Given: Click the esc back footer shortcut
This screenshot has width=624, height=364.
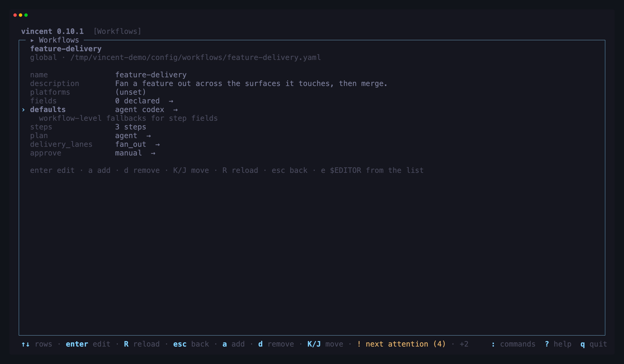Looking at the screenshot, I should (x=191, y=344).
